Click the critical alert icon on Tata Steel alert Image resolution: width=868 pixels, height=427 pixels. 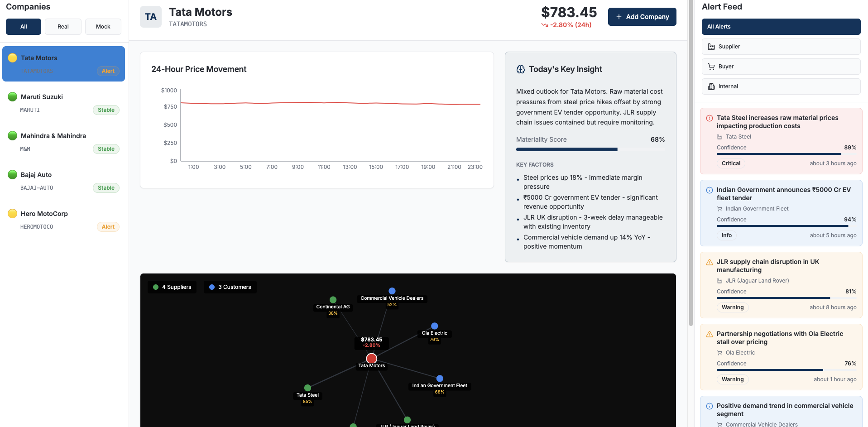tap(710, 118)
